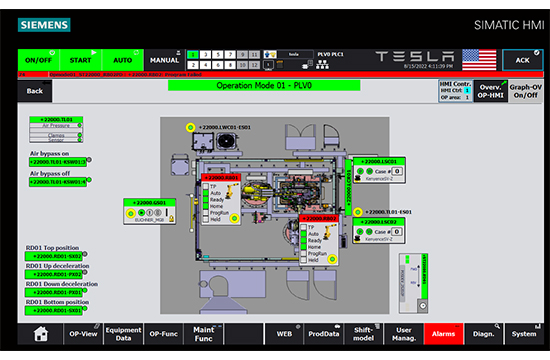Click the +22000.TL01-ES01 yellow status indicator
550x360 pixels.
[357, 212]
